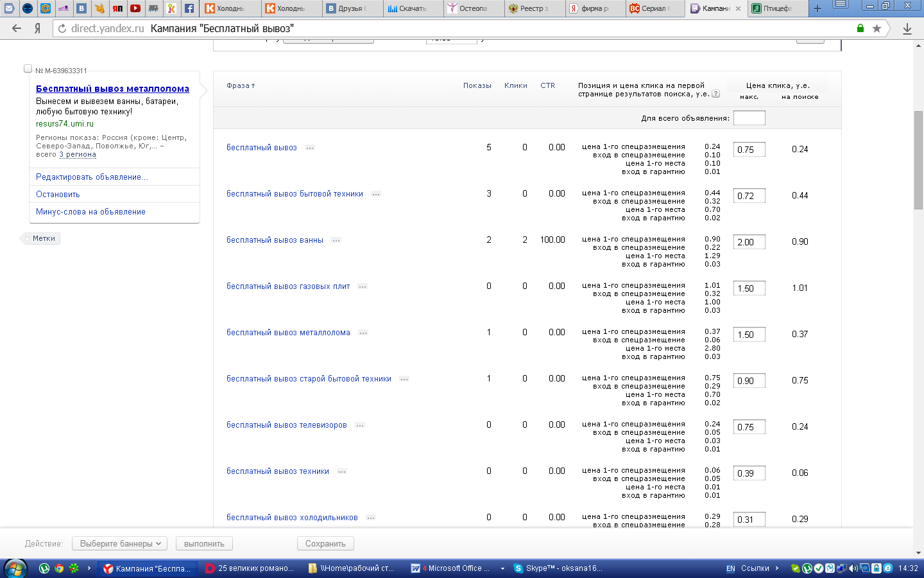Click help question mark near position header
924x578 pixels.
716,94
